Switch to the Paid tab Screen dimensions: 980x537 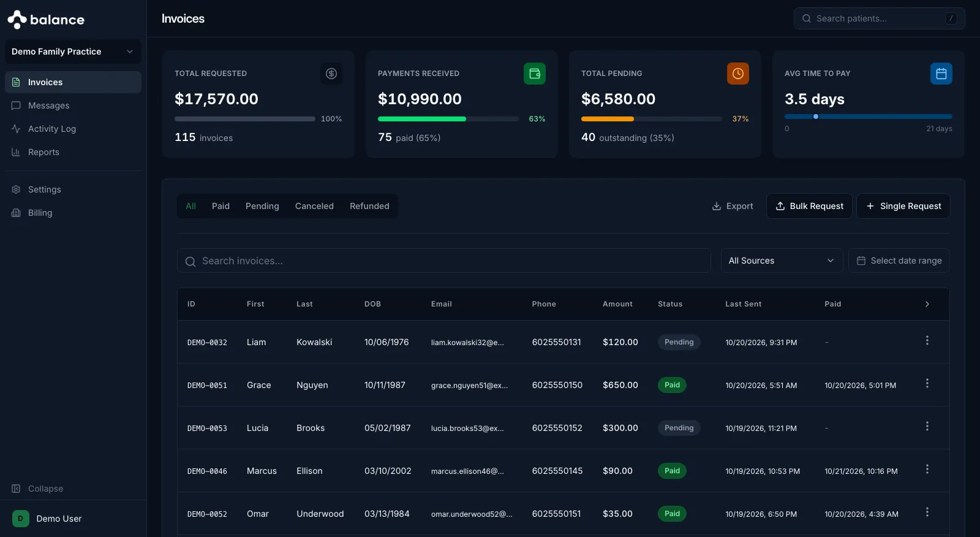(221, 206)
